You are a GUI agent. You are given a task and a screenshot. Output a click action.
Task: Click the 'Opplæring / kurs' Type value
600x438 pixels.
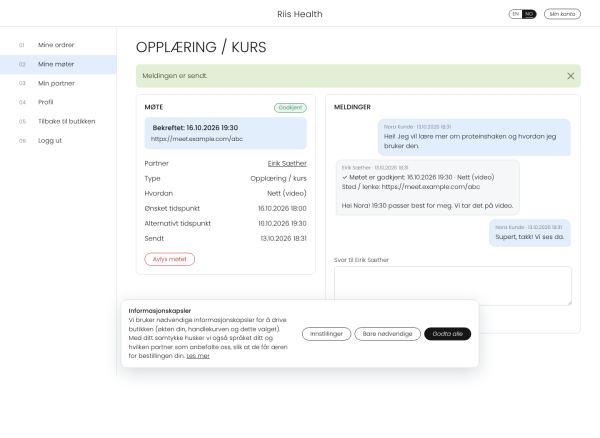point(279,179)
